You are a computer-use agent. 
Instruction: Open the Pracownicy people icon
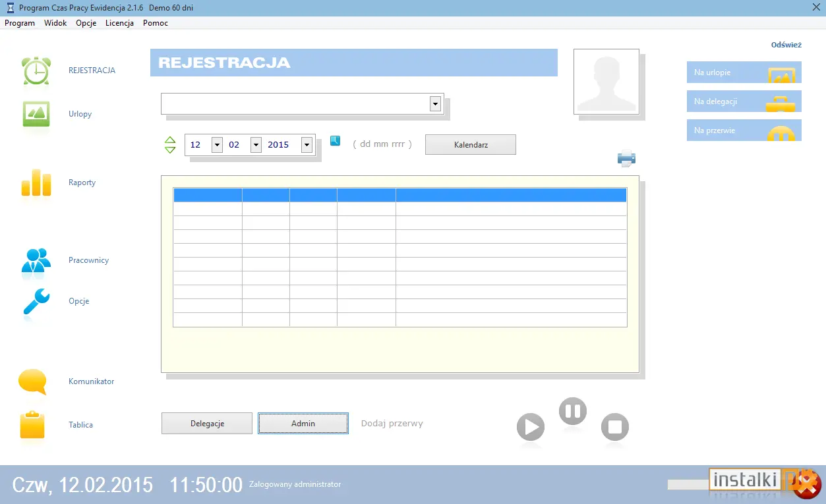point(36,260)
